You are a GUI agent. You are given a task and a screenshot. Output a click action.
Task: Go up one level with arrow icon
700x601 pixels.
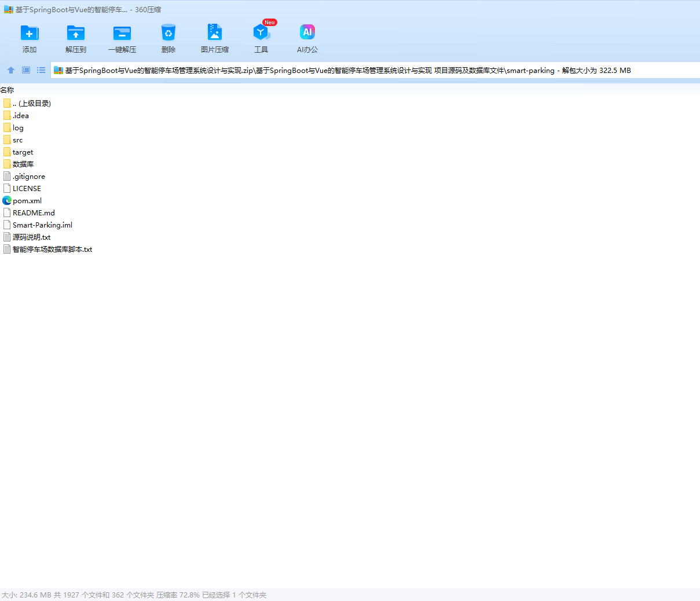(10, 70)
